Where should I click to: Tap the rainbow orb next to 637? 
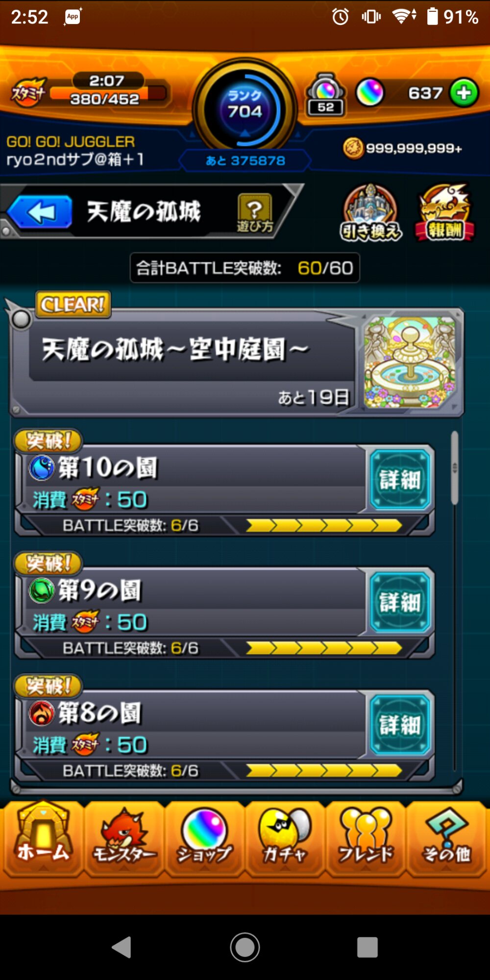[x=370, y=93]
